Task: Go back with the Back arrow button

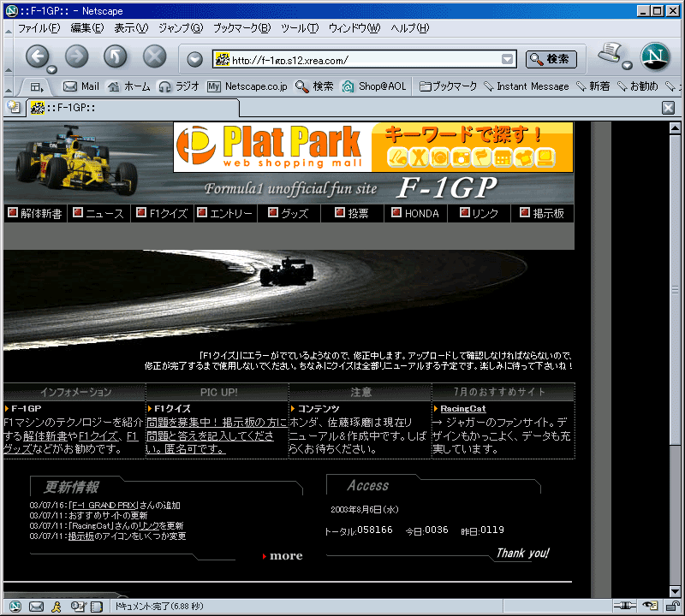Action: click(x=37, y=56)
